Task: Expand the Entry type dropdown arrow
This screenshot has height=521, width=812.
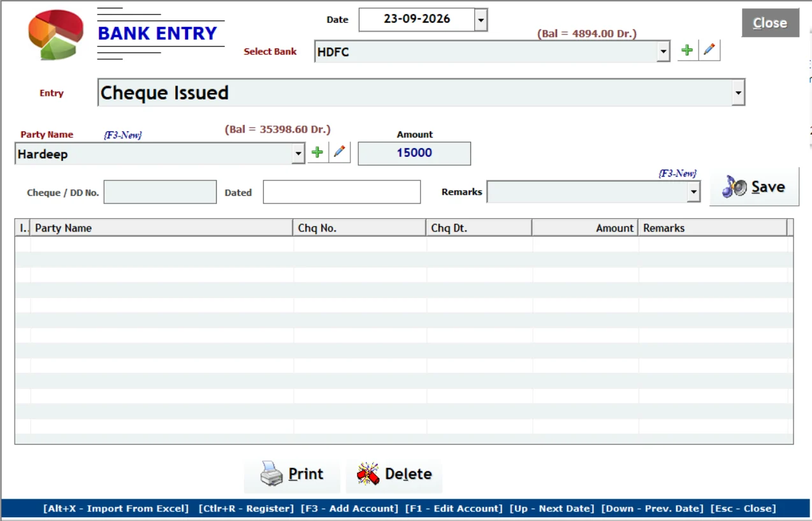Action: point(738,93)
